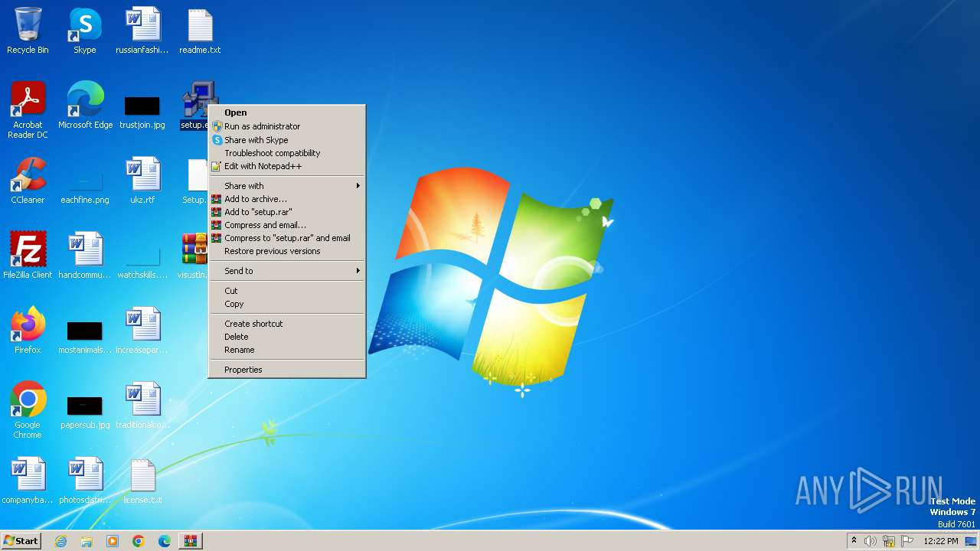The width and height of the screenshot is (980, 551).
Task: Select the CCleaner desktop shortcut
Action: 28,181
